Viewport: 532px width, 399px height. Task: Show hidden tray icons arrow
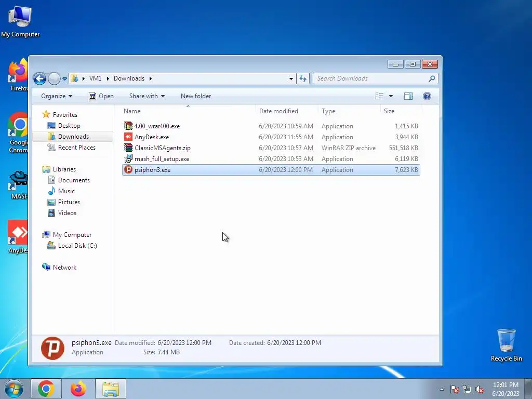click(442, 390)
